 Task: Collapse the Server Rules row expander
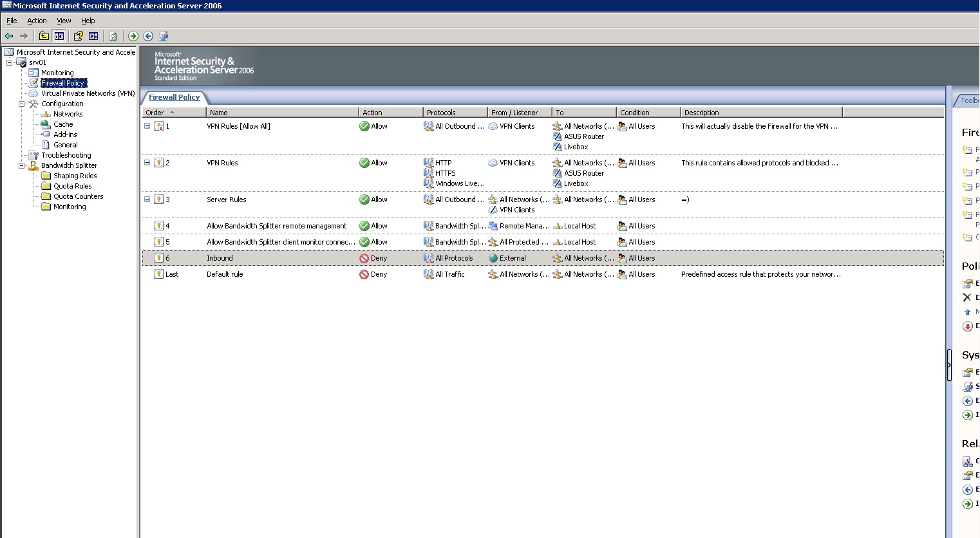[147, 199]
